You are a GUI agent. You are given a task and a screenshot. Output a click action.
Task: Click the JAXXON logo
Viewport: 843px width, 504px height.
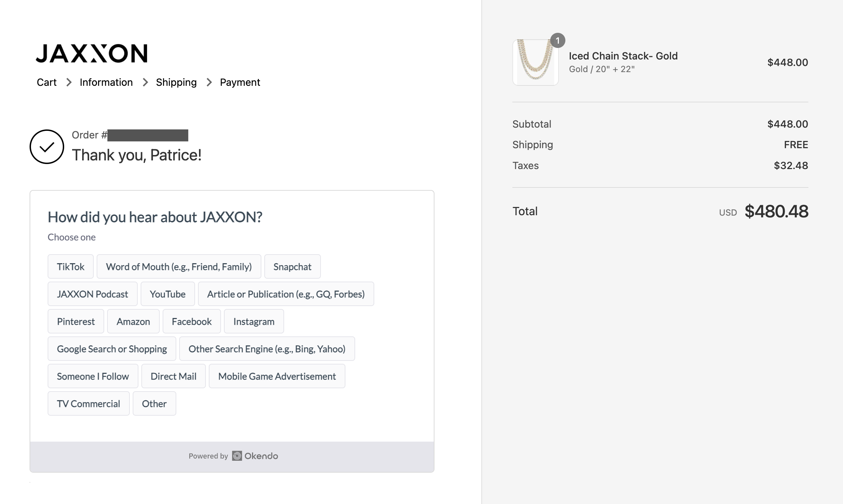tap(92, 53)
